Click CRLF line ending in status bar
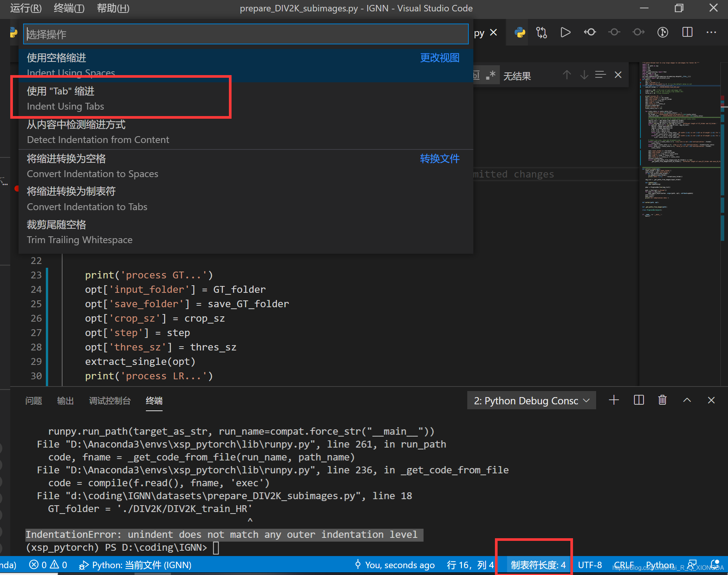 pyautogui.click(x=624, y=565)
